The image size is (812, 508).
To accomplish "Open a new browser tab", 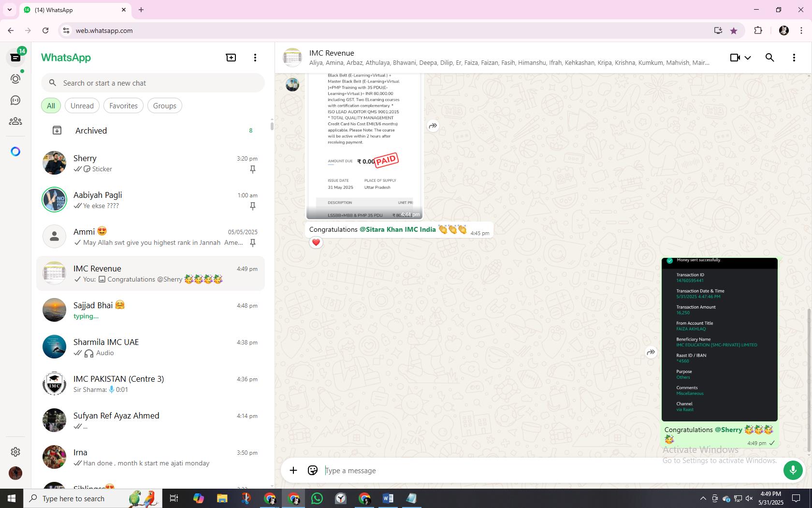I will pos(141,10).
